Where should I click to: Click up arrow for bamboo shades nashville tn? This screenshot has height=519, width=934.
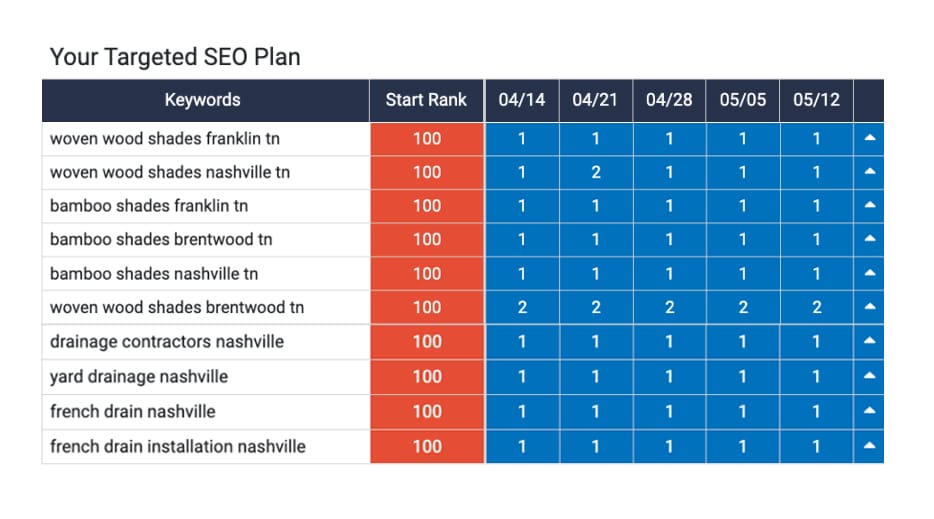(869, 273)
